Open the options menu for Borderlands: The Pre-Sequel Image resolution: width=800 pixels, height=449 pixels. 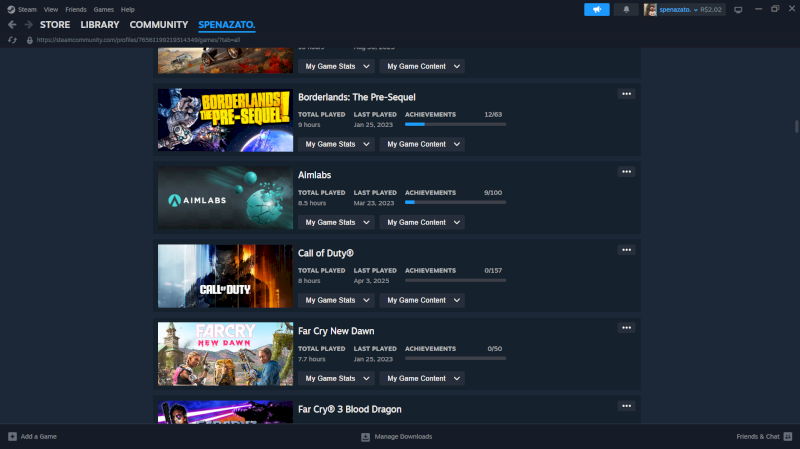pos(626,94)
